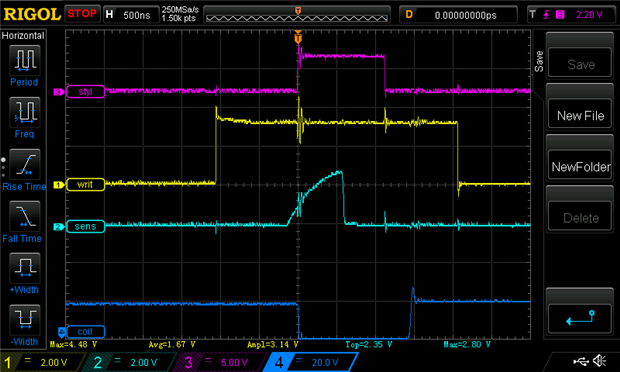Image resolution: width=620 pixels, height=372 pixels.
Task: Click the trigger rising edge slope icon
Action: tap(546, 15)
